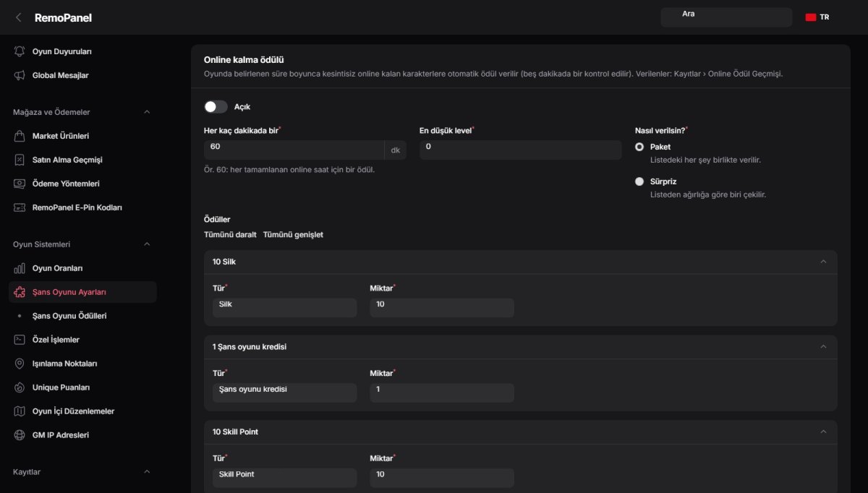Click the RemoPanel E-Pin Kodları ticket icon

click(20, 207)
